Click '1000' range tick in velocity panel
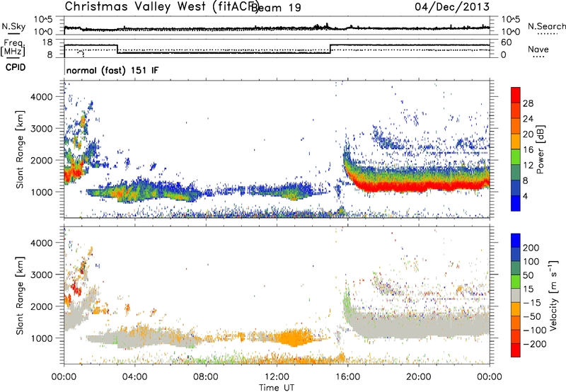The height and width of the screenshot is (392, 566). (x=41, y=338)
